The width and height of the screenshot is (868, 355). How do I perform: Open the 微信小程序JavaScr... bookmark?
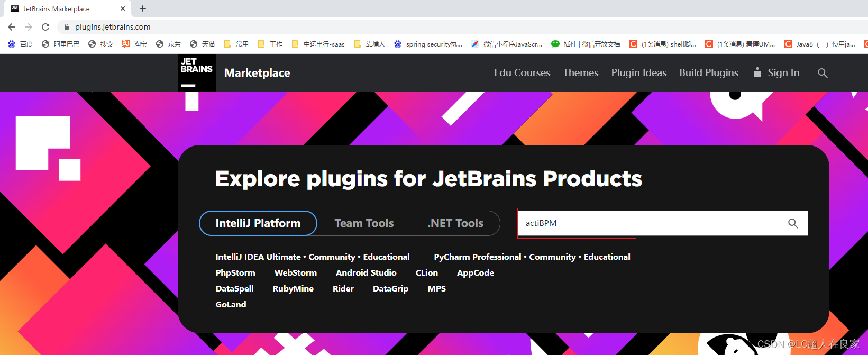point(507,44)
